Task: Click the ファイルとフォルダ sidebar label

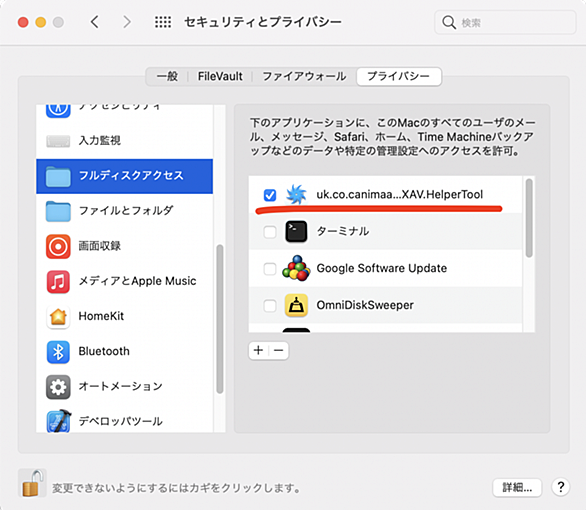Action: [x=126, y=211]
